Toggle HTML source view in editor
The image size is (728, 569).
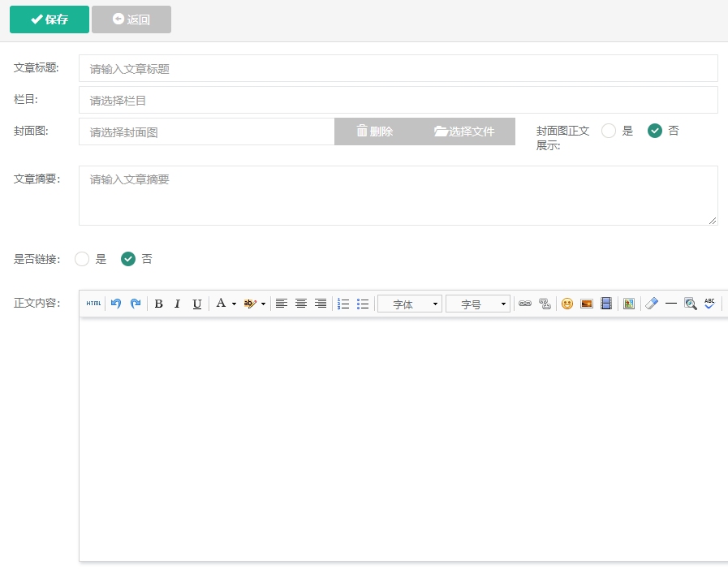click(93, 304)
